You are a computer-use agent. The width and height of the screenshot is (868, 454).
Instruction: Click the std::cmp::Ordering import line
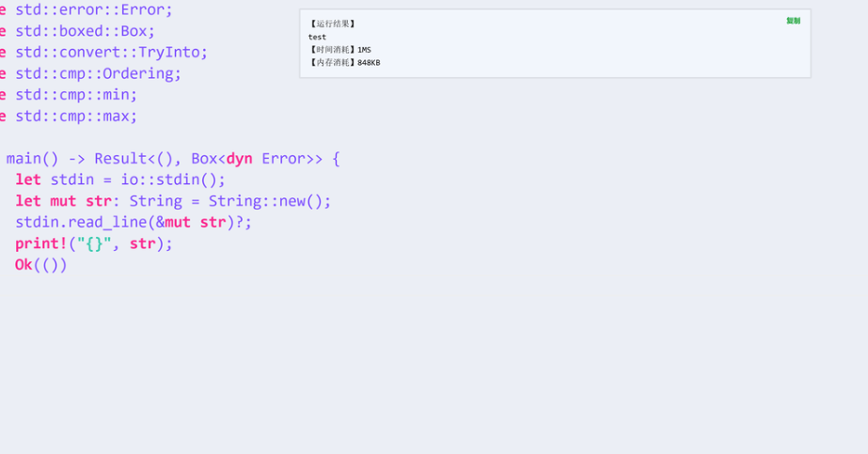(98, 73)
